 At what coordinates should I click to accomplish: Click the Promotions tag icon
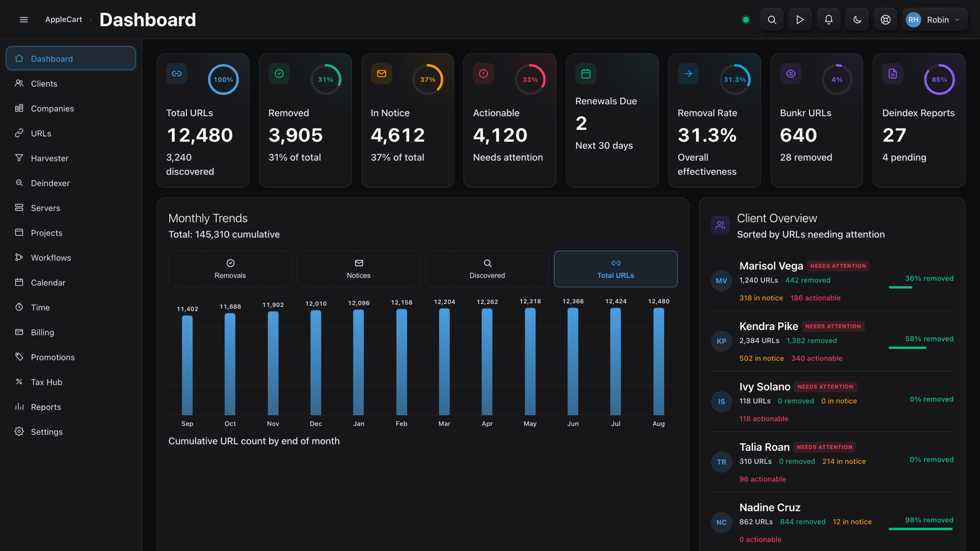pos(19,357)
